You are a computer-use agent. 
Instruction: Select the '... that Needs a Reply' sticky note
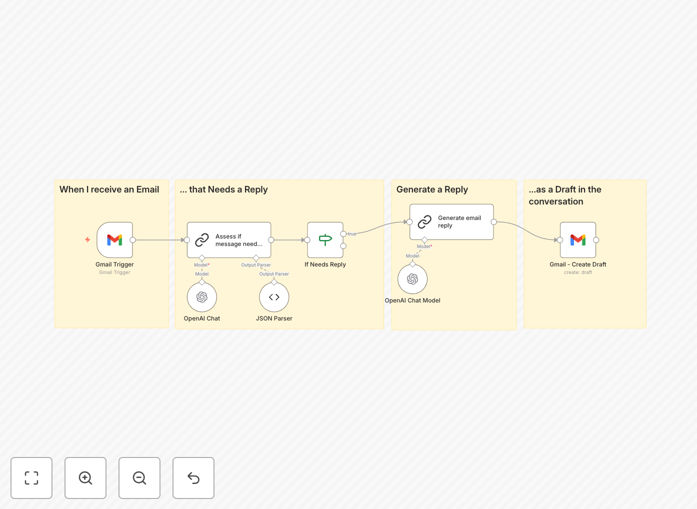pos(280,254)
